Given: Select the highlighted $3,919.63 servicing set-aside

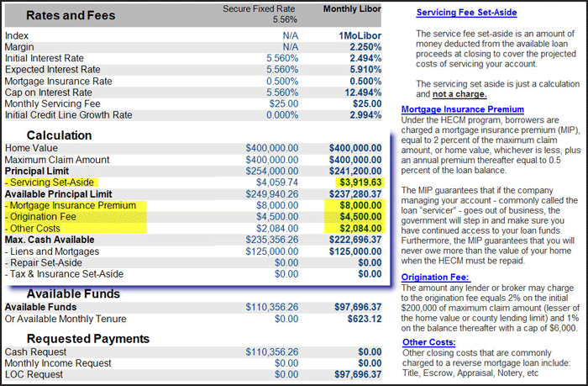Looking at the screenshot, I should coord(360,182).
